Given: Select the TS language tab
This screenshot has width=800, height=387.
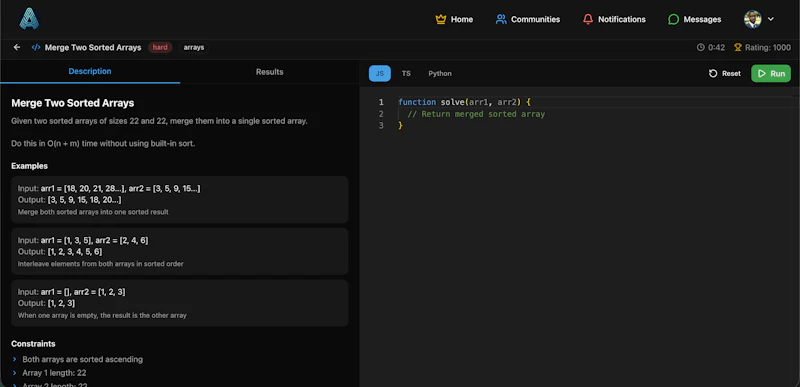Looking at the screenshot, I should [x=406, y=73].
